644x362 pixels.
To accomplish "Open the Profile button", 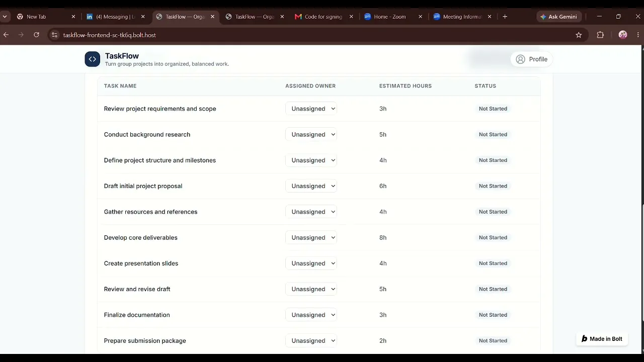I will click(531, 59).
